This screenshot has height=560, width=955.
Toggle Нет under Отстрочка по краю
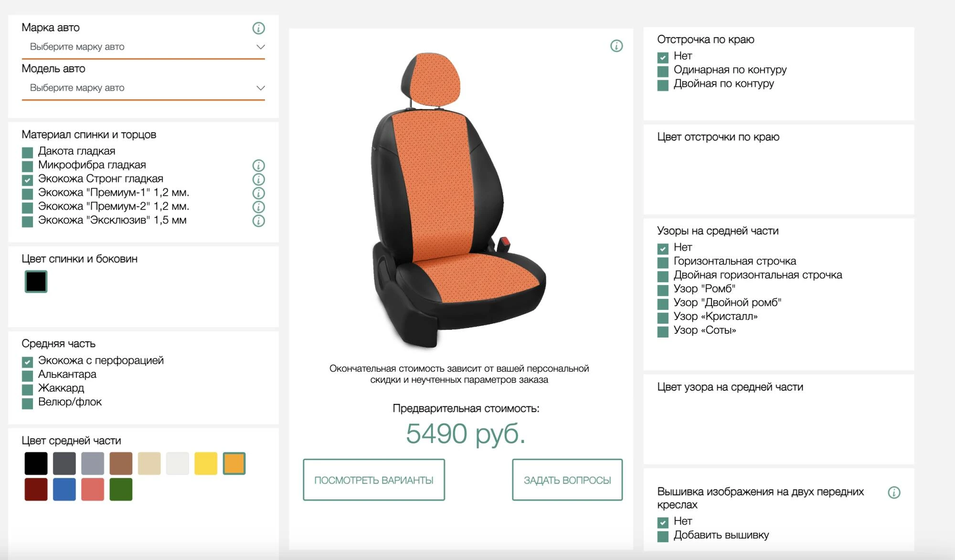(x=663, y=58)
